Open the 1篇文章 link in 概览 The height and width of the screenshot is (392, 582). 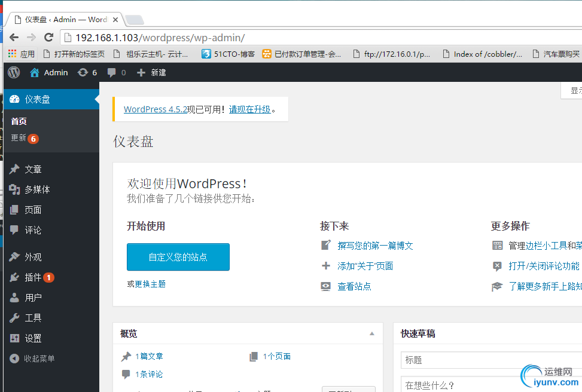[x=149, y=356]
